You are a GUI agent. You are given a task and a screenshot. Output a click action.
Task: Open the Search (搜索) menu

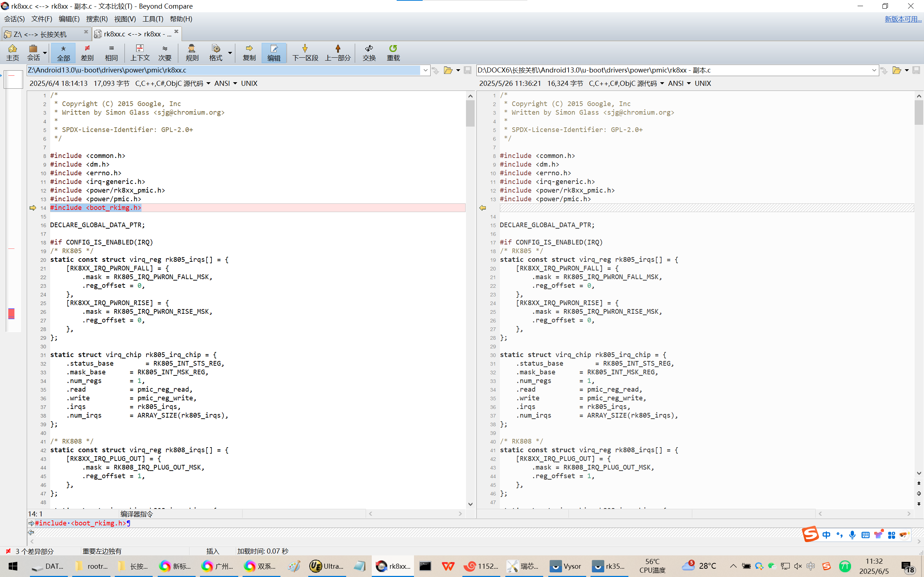97,19
